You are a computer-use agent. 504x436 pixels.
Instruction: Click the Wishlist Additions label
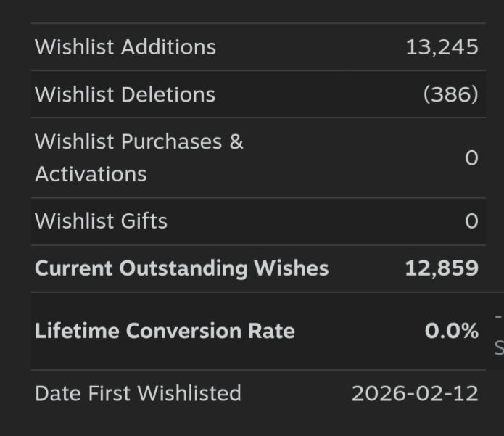[x=125, y=47]
